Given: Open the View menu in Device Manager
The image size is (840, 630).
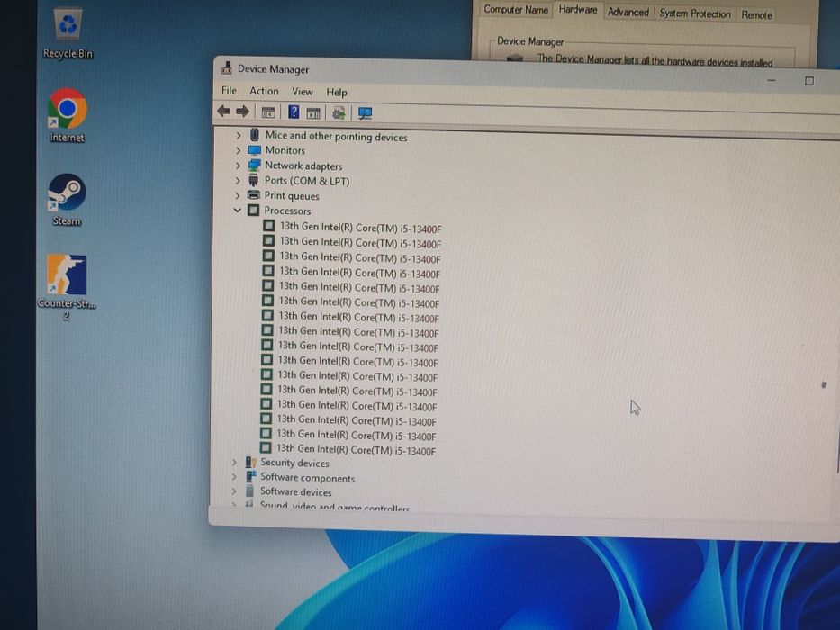Looking at the screenshot, I should 303,92.
